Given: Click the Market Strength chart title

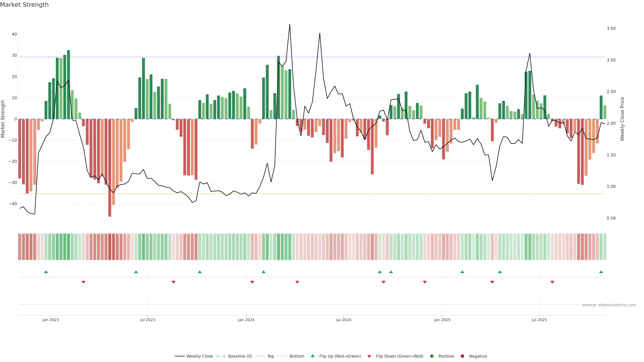Looking at the screenshot, I should point(24,5).
